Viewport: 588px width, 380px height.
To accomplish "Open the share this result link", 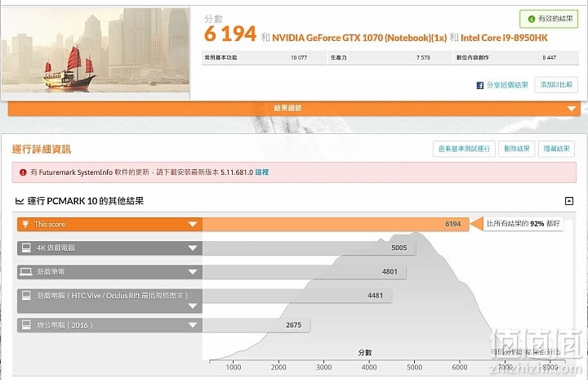I will [507, 85].
